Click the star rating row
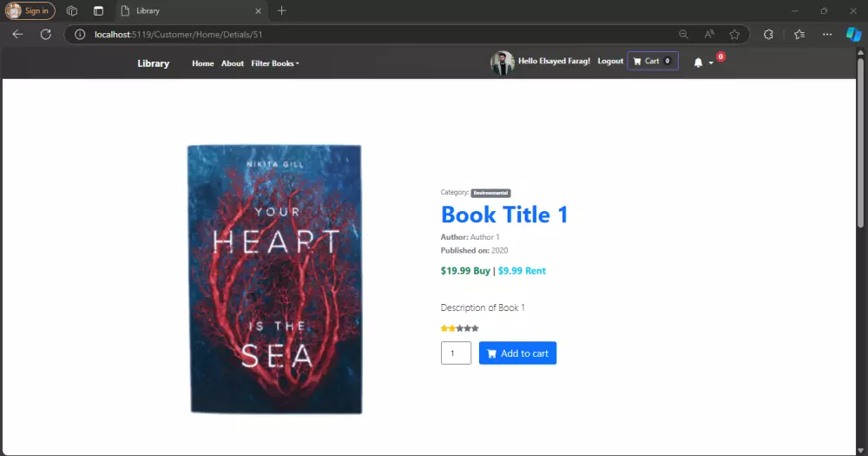868x456 pixels. (459, 328)
